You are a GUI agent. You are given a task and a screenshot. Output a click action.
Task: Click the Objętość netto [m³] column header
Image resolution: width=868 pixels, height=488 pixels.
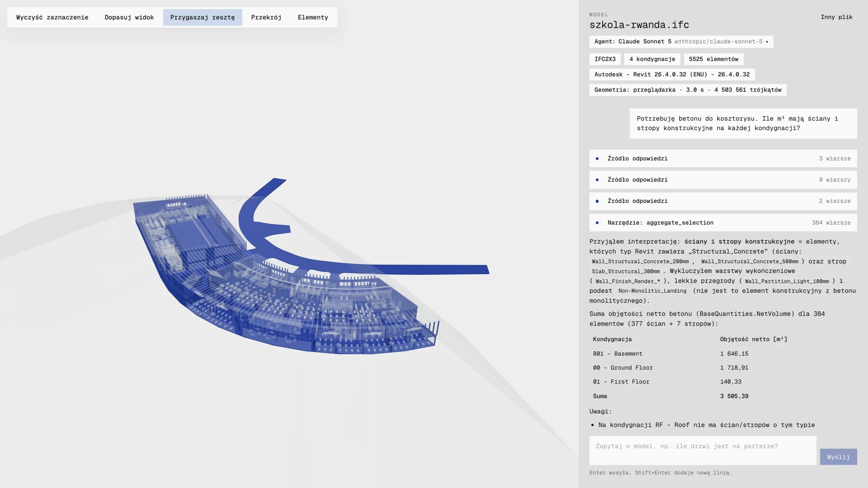[753, 339]
